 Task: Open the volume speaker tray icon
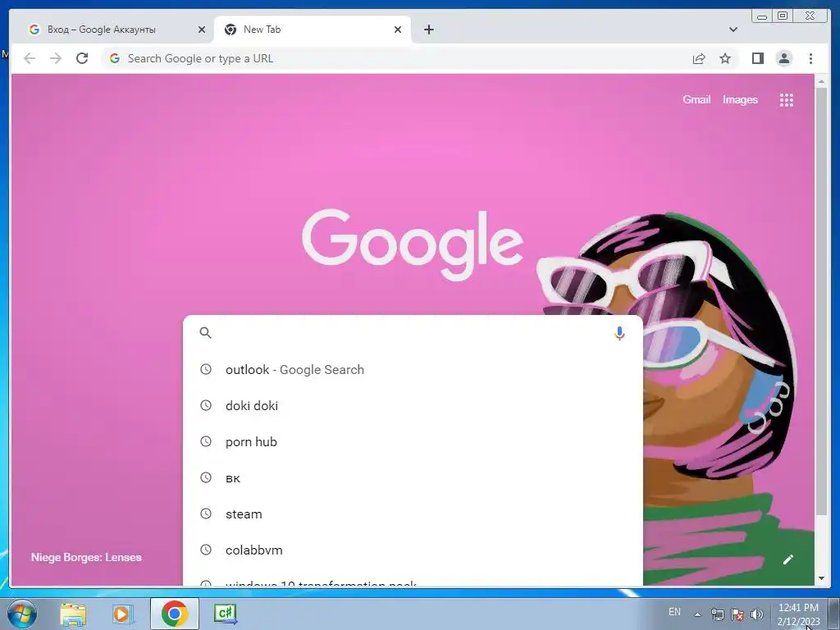click(x=757, y=614)
